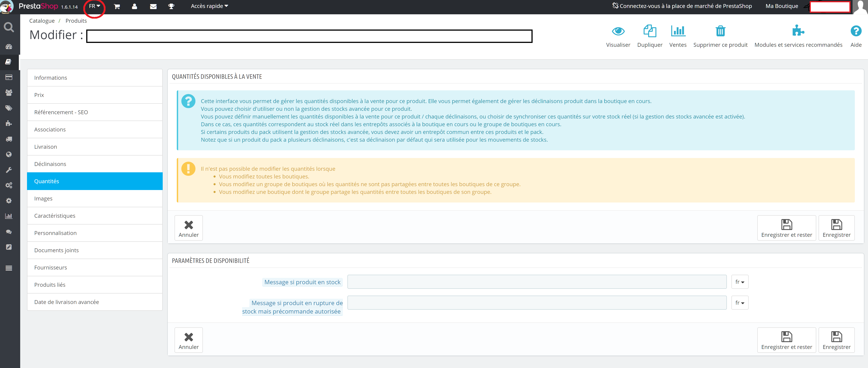868x368 pixels.
Task: Click the trophy header icon
Action: 171,6
